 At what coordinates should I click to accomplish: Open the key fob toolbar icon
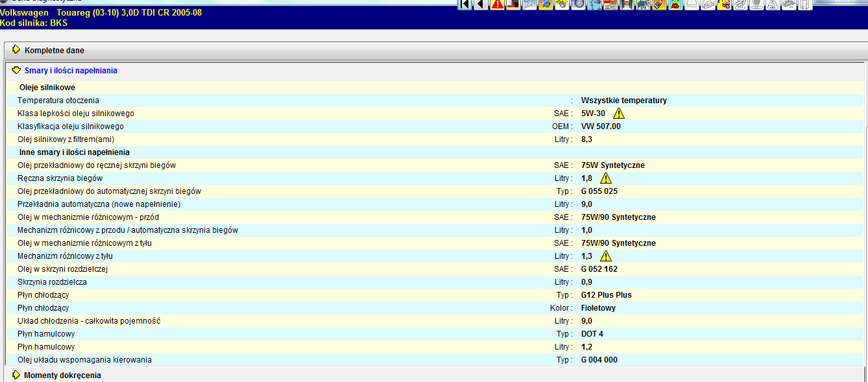click(x=658, y=5)
